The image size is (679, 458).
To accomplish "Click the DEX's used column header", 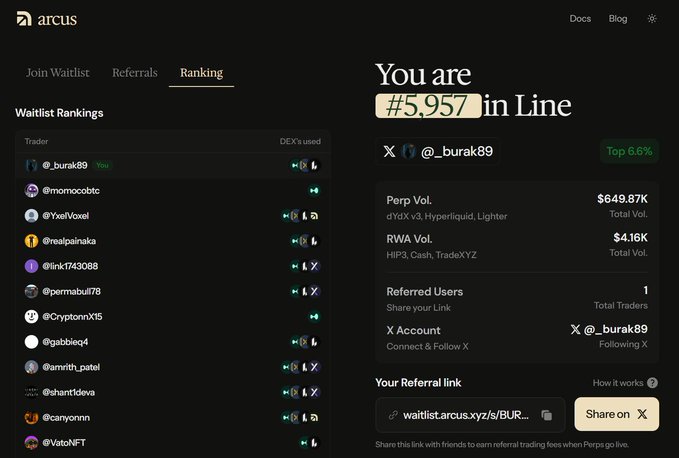I will 300,141.
